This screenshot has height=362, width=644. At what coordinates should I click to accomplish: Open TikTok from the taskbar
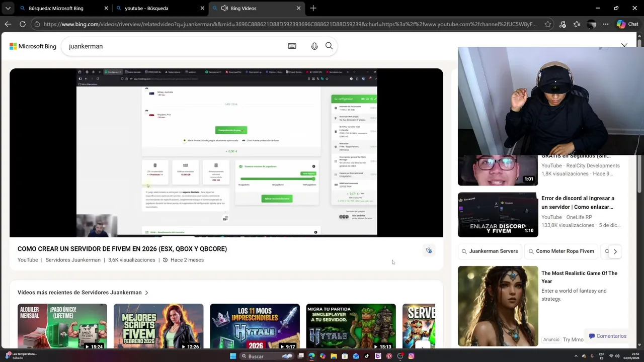click(367, 356)
